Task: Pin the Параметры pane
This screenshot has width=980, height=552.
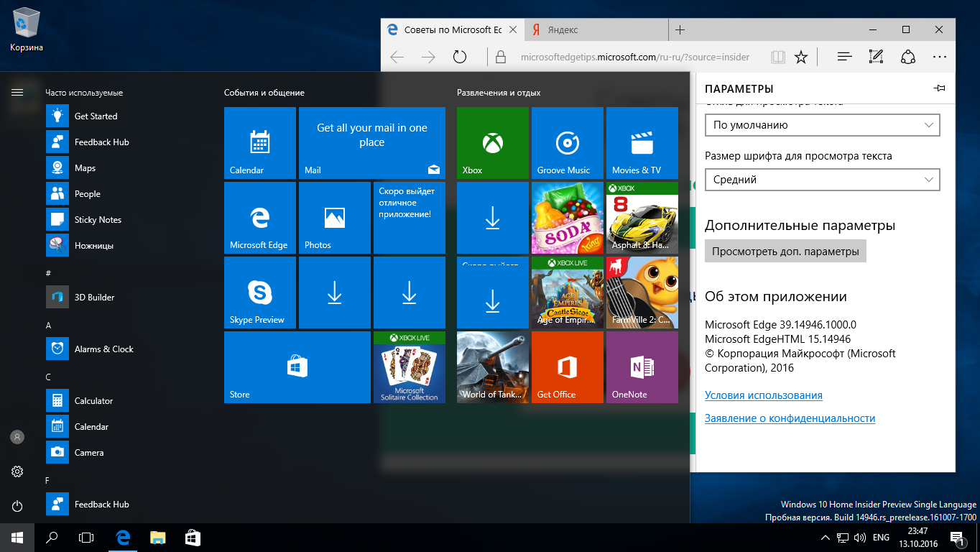Action: 939,88
